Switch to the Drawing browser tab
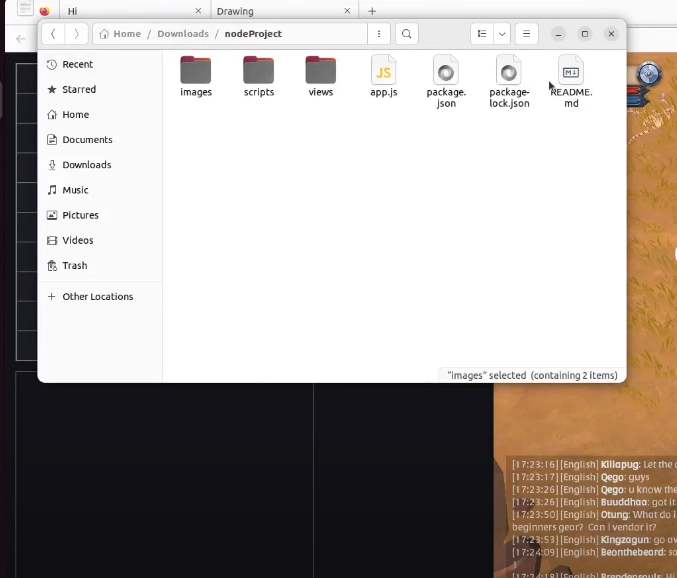 [x=282, y=11]
